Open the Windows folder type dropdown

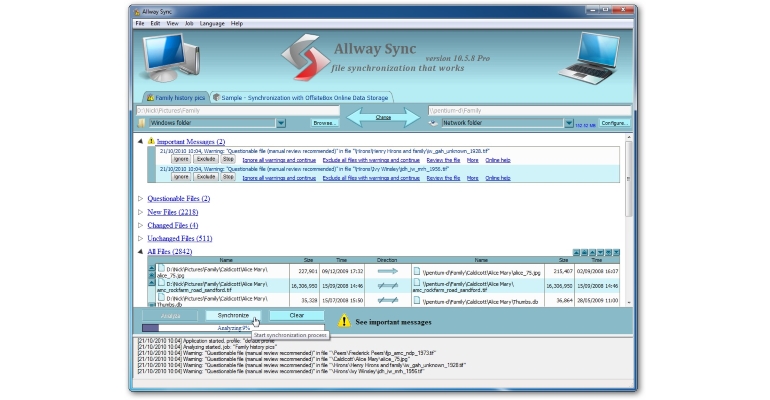(x=281, y=123)
